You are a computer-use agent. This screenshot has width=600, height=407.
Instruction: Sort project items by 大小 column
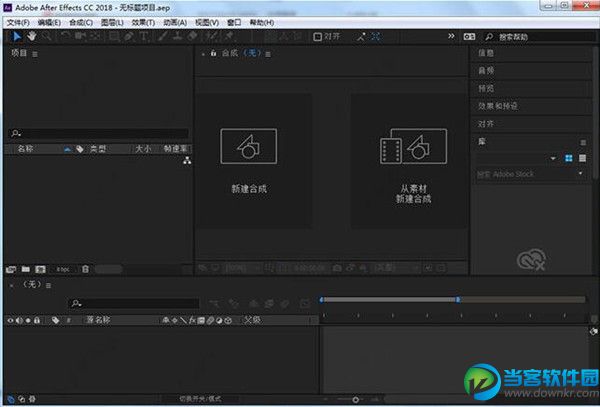pyautogui.click(x=143, y=149)
